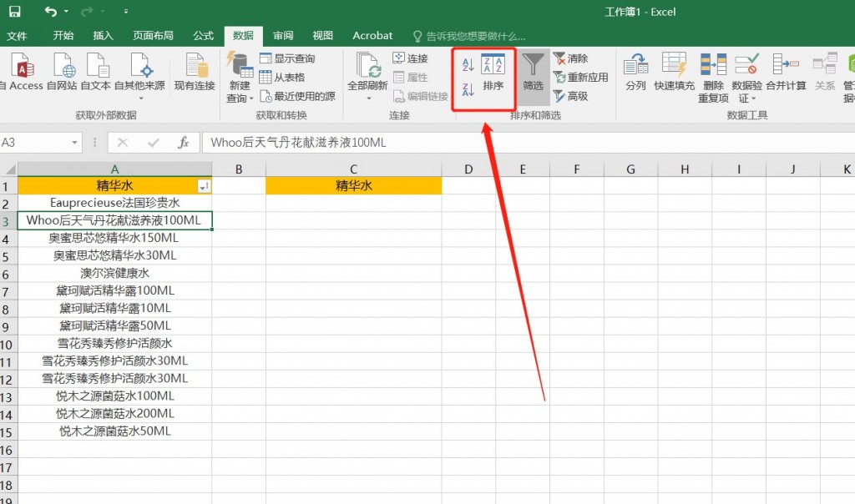855x504 pixels.
Task: Click the 告诉我您想要做什么 search box
Action: click(x=469, y=37)
